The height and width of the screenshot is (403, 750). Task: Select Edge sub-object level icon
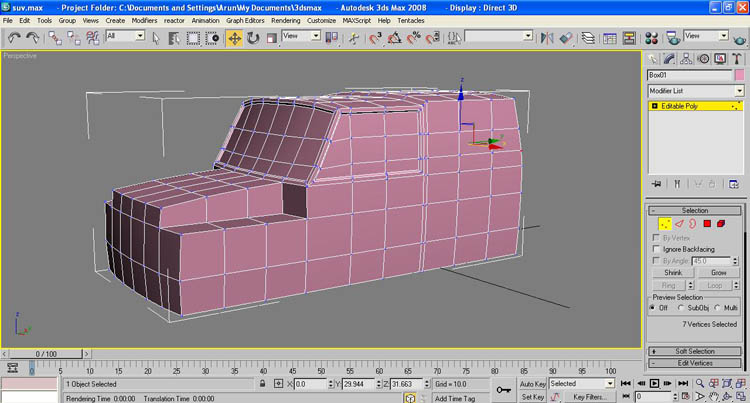click(x=679, y=223)
